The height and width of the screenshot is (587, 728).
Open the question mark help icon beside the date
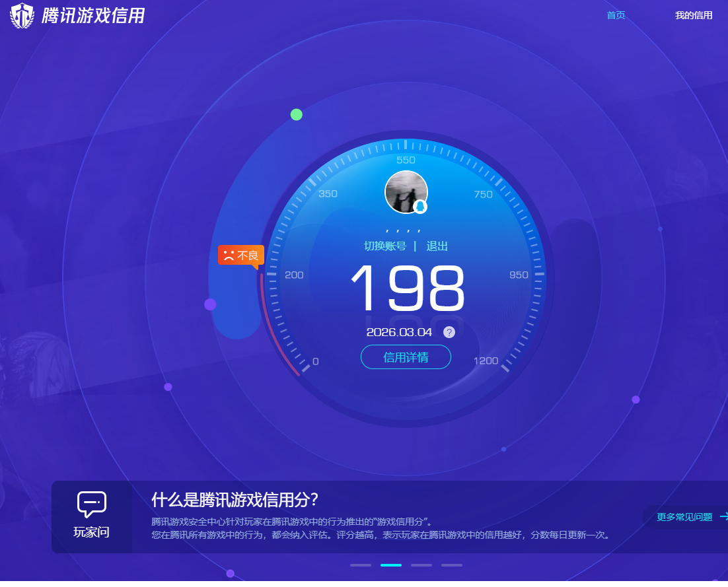(x=449, y=332)
